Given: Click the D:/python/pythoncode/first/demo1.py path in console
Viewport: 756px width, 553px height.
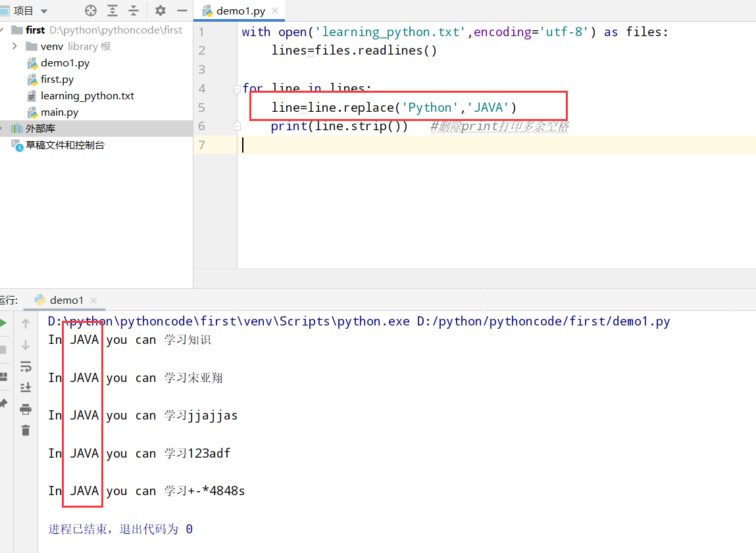Looking at the screenshot, I should pyautogui.click(x=543, y=322).
